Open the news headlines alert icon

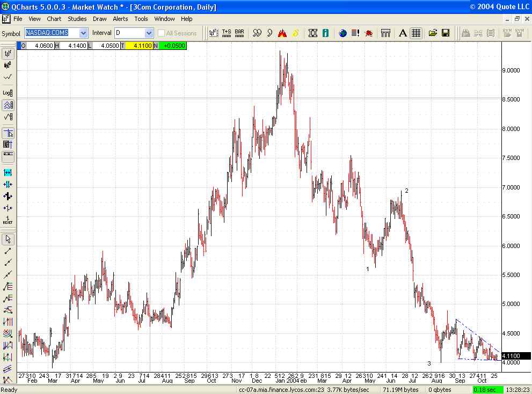click(355, 33)
